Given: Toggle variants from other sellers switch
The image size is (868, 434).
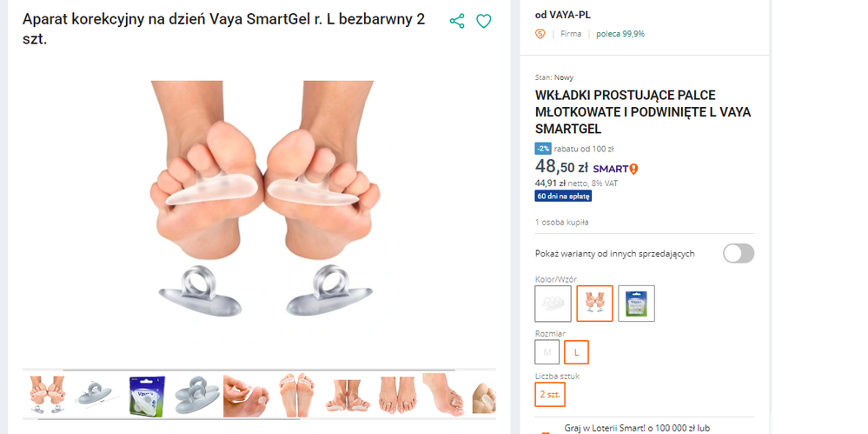Looking at the screenshot, I should 739,253.
